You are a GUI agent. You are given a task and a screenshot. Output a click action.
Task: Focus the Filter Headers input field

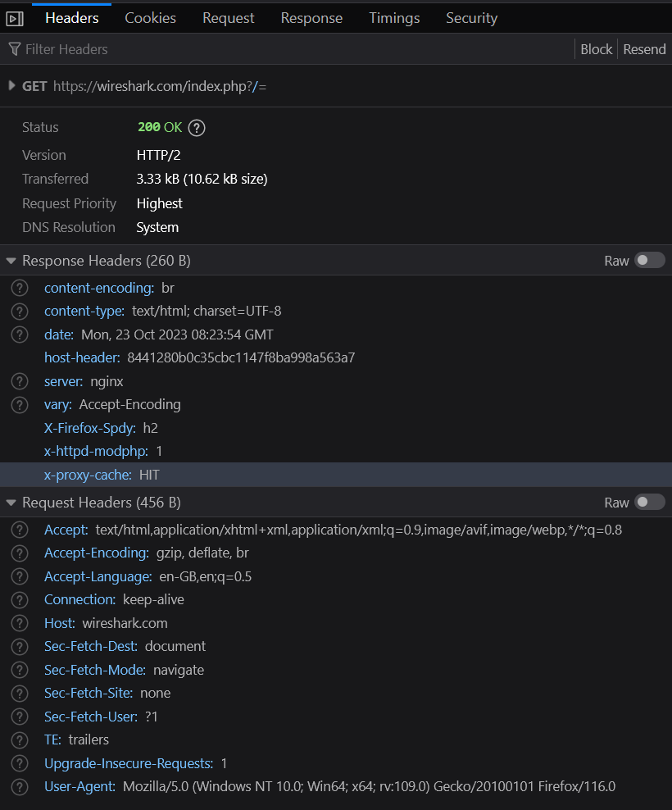coord(246,49)
